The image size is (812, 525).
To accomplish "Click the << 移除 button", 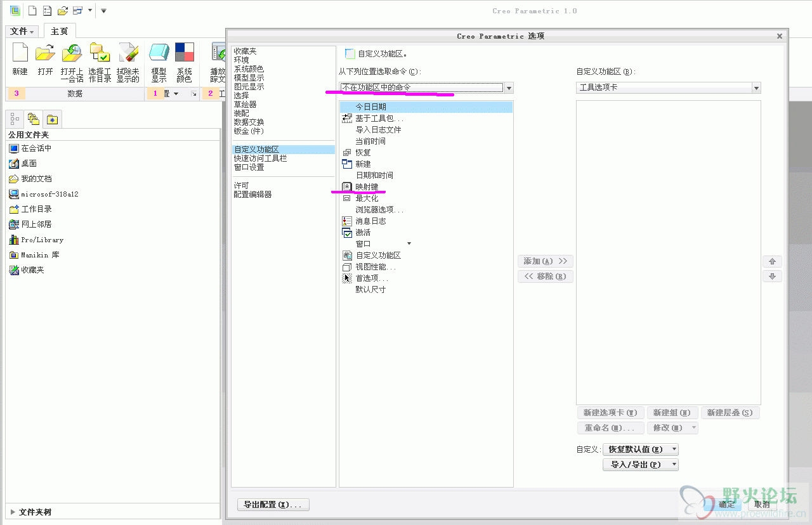I will [x=546, y=276].
